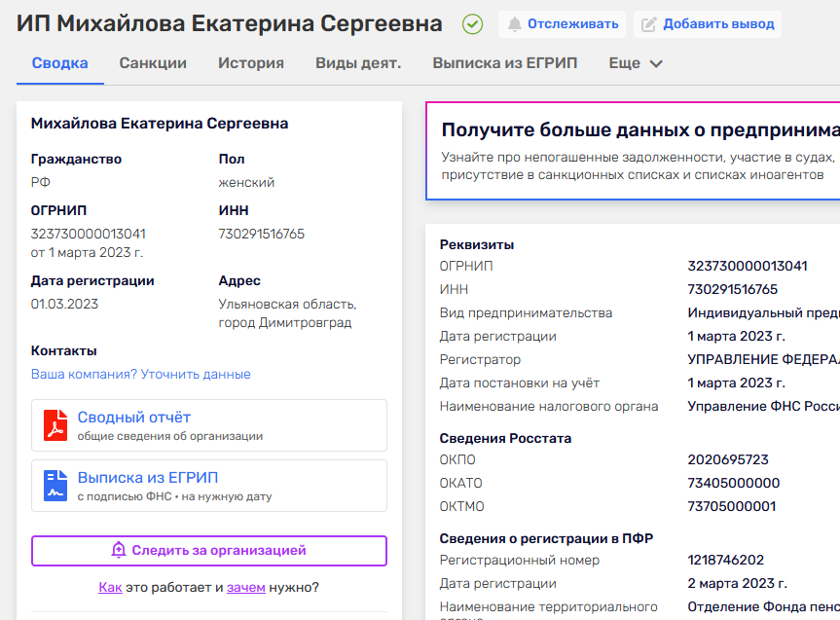The height and width of the screenshot is (620, 840).
Task: Expand the Еще dropdown chevron
Action: click(656, 64)
